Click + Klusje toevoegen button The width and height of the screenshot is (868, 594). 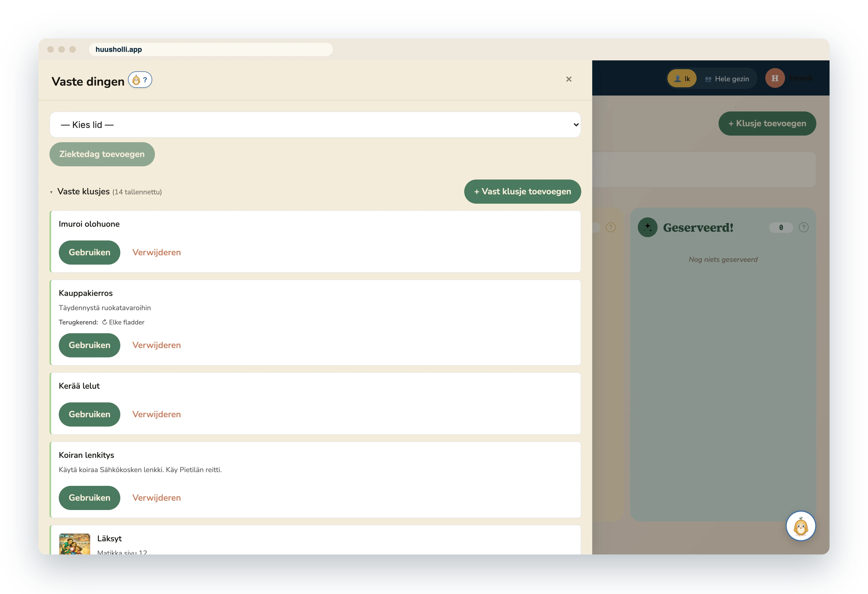pyautogui.click(x=767, y=124)
